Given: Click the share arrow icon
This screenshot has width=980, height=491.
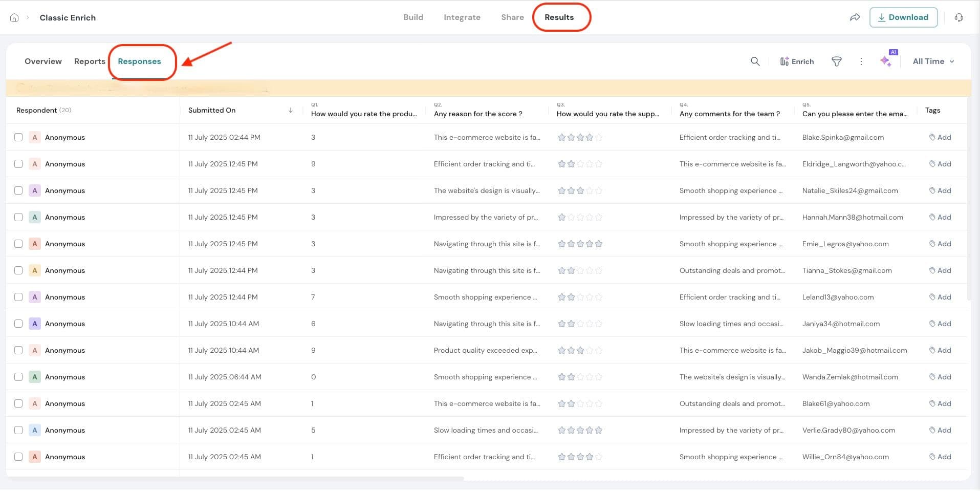Looking at the screenshot, I should (855, 17).
